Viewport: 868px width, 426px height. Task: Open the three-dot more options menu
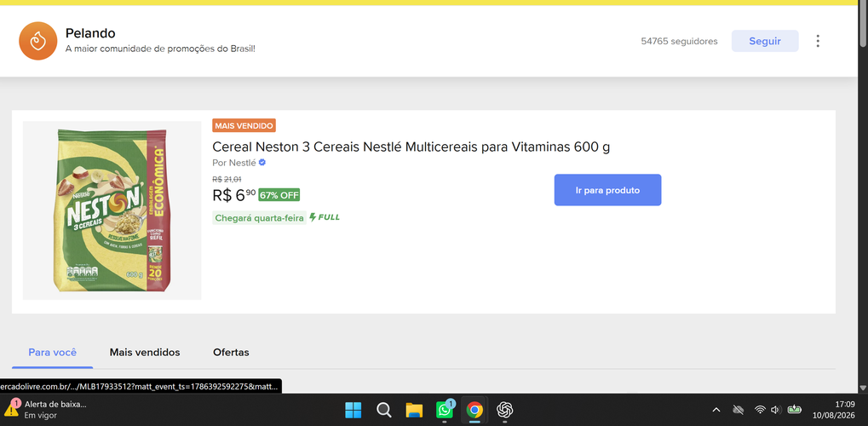click(818, 41)
